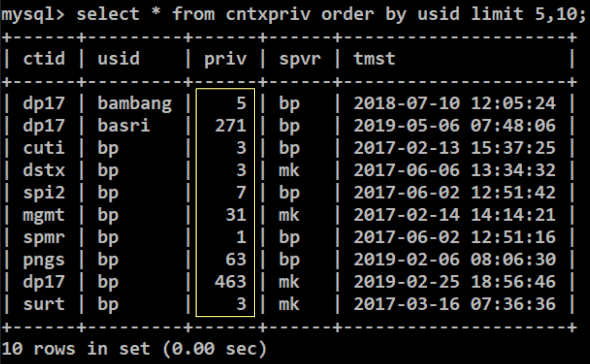This screenshot has height=364, width=590.
Task: Select the 'mgmt' ctid cell
Action: pyautogui.click(x=44, y=215)
